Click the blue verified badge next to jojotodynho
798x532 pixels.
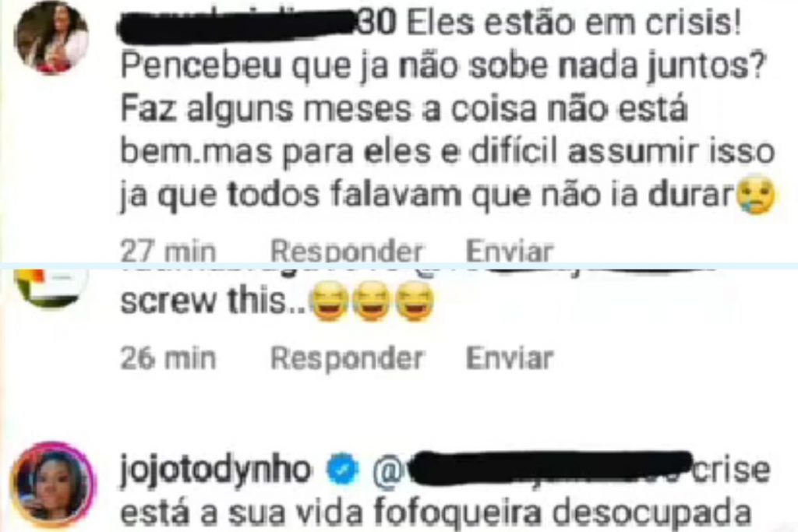point(342,470)
